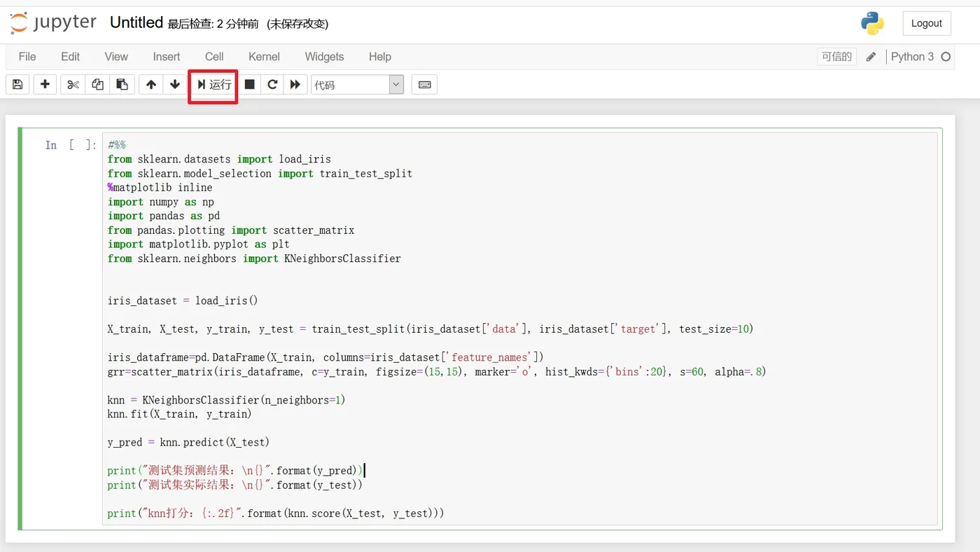Click the Jupyter logo
The height and width of the screenshot is (552, 980).
point(53,22)
